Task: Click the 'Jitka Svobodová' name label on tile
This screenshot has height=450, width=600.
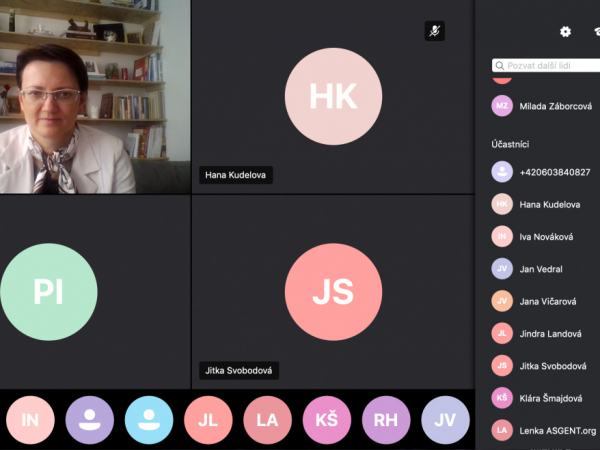Action: (x=239, y=370)
